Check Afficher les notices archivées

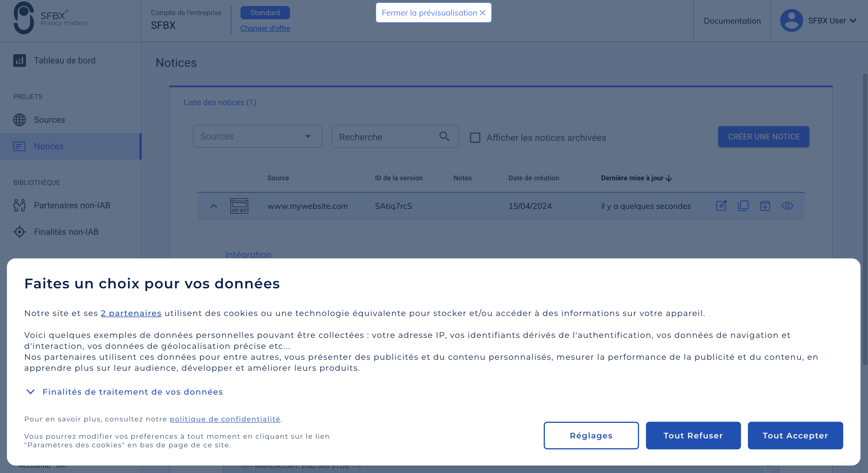[x=475, y=138]
